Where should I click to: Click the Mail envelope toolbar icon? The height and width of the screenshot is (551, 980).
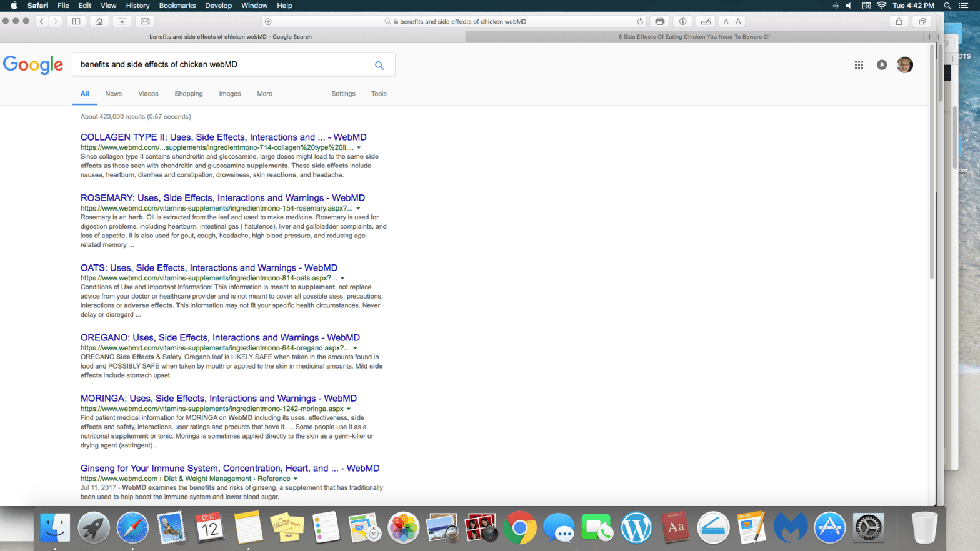coord(145,21)
